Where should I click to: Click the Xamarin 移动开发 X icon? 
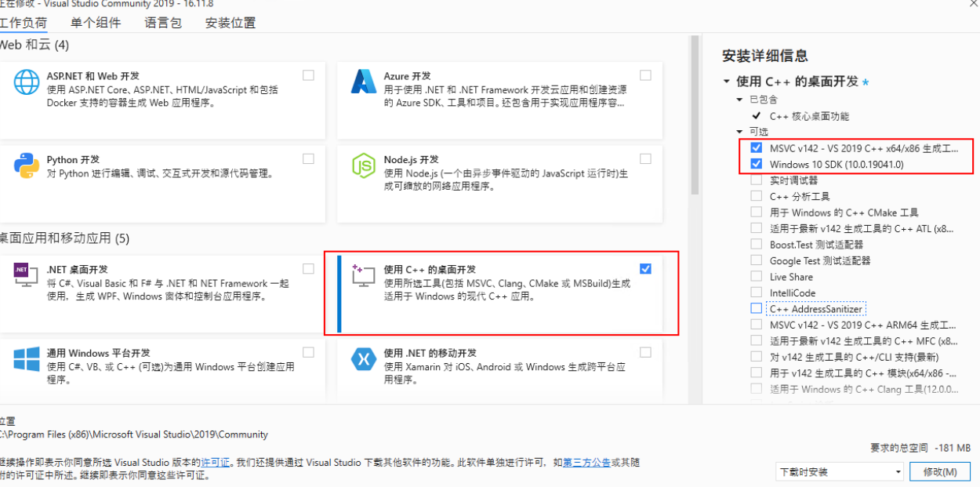(x=362, y=358)
